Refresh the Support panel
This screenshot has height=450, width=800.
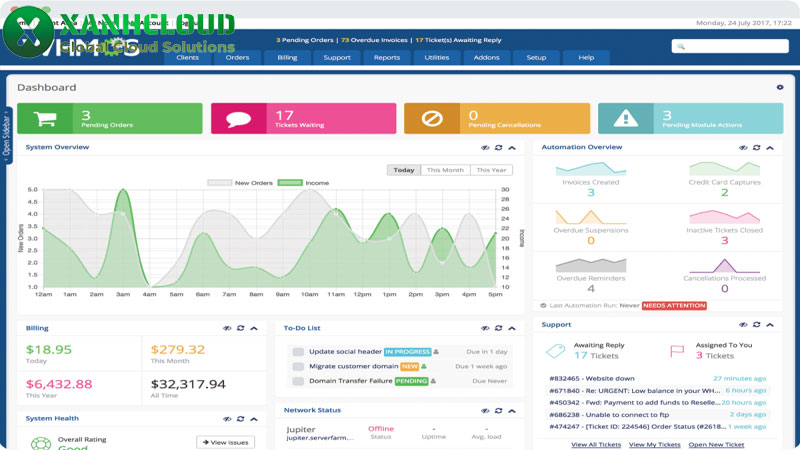click(x=757, y=324)
